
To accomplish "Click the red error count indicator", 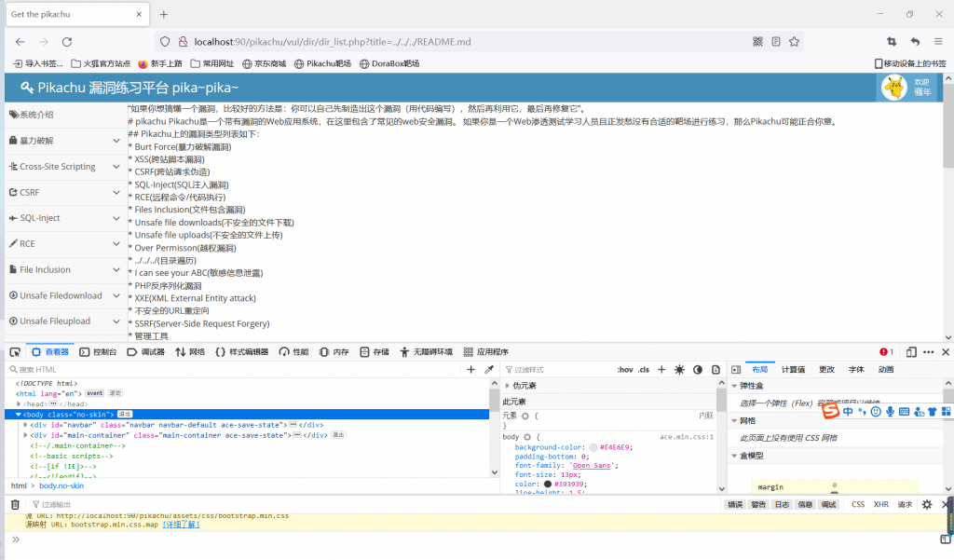I will [887, 352].
